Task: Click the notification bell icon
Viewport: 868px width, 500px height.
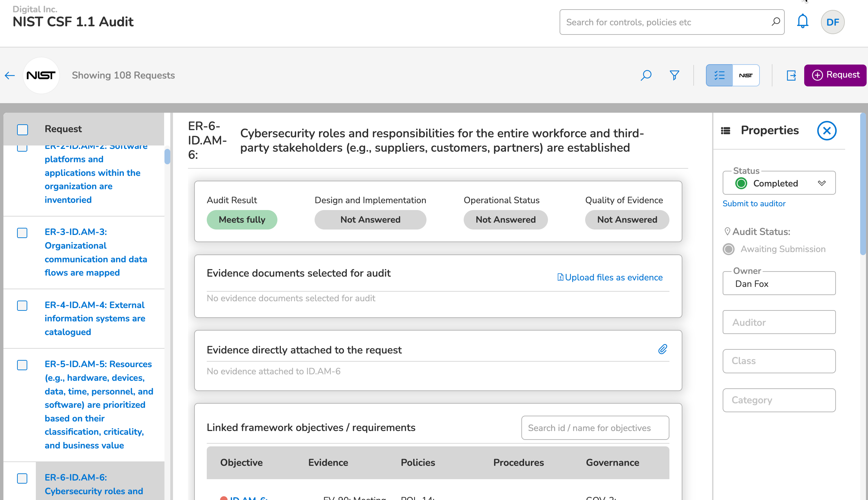Action: click(x=802, y=21)
